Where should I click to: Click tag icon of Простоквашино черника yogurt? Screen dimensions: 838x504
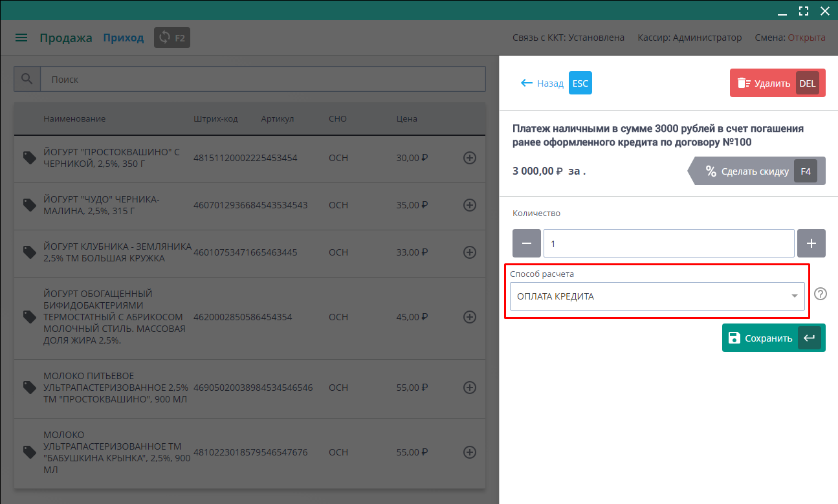pyautogui.click(x=29, y=158)
